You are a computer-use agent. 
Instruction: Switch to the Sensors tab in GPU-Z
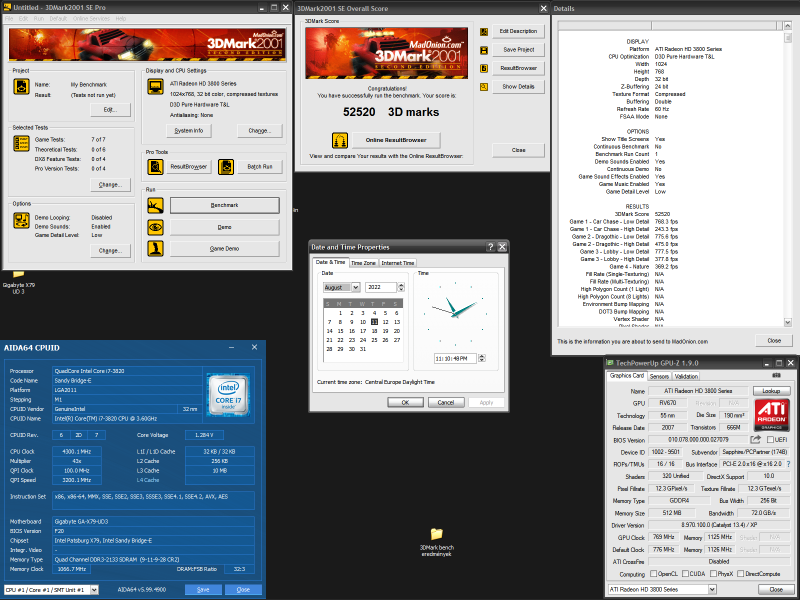pos(659,376)
